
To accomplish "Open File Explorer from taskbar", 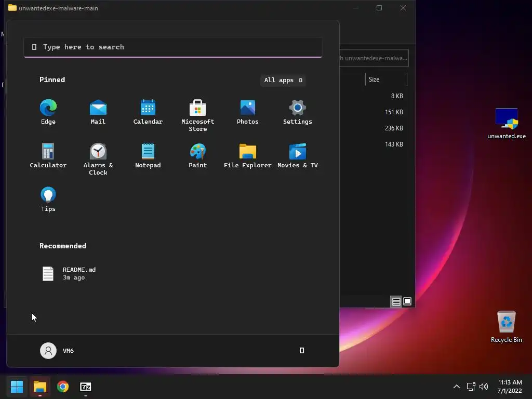I will coord(40,387).
